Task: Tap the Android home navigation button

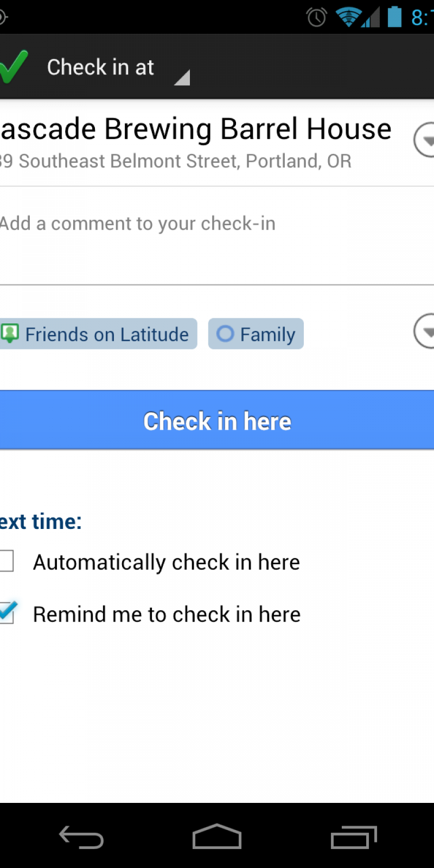Action: pos(217,837)
